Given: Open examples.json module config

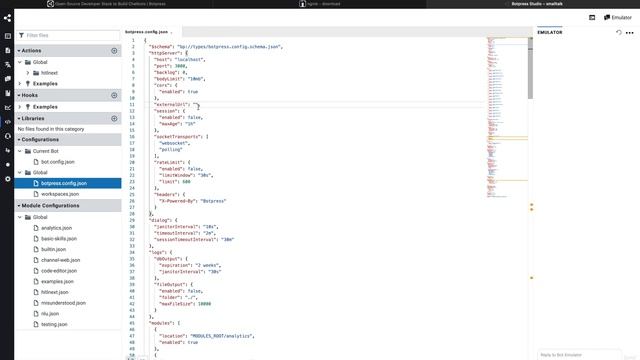Looking at the screenshot, I should [x=57, y=282].
